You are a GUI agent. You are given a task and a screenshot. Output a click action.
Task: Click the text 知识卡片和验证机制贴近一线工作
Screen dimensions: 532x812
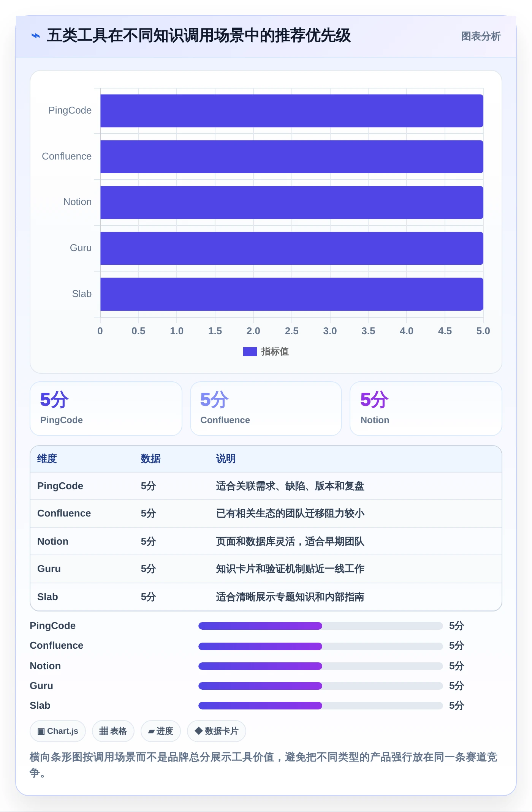click(290, 569)
